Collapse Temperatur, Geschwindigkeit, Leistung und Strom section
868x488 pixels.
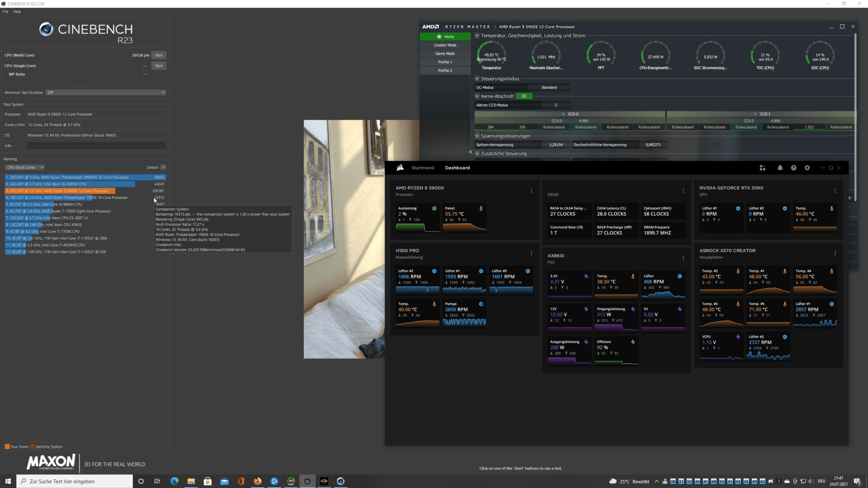[x=477, y=35]
